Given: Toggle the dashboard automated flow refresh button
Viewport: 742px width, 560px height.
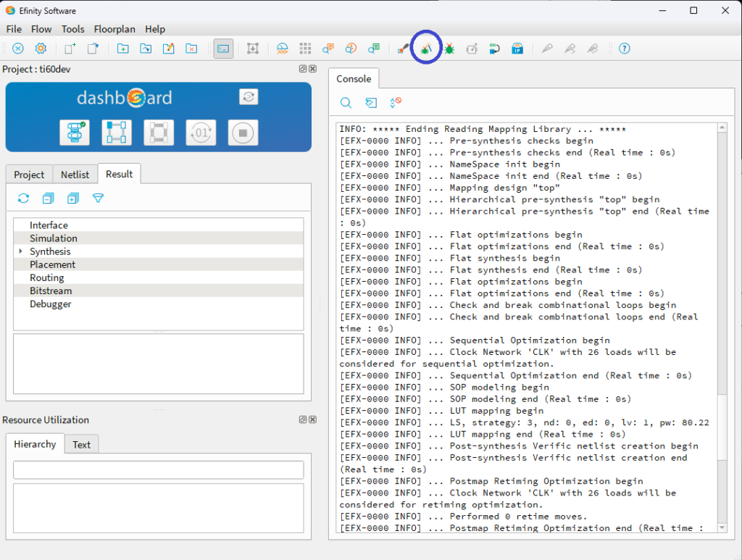Looking at the screenshot, I should (249, 97).
